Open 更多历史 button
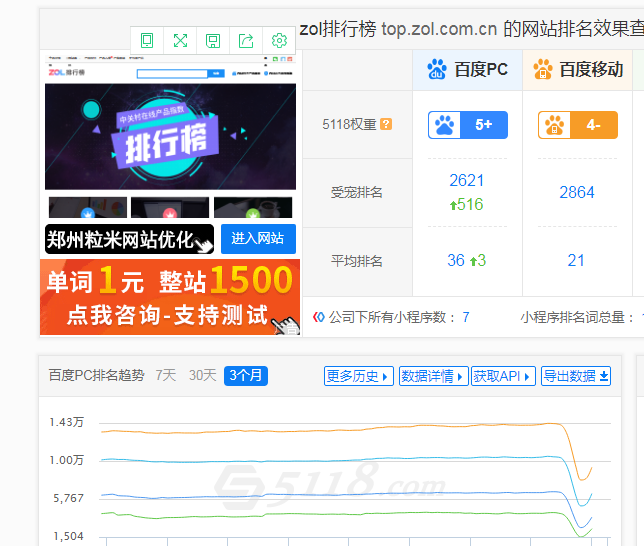 click(x=359, y=376)
